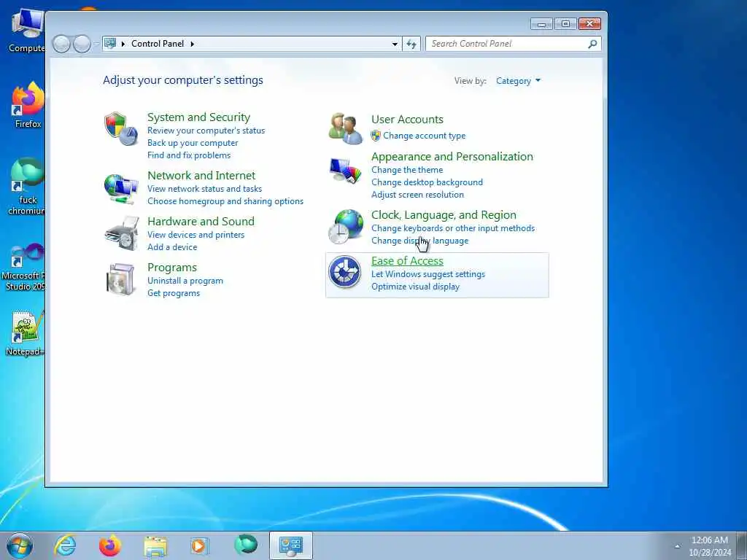Image resolution: width=747 pixels, height=560 pixels.
Task: Open the Hardware and Sound printer icon
Action: pyautogui.click(x=122, y=233)
